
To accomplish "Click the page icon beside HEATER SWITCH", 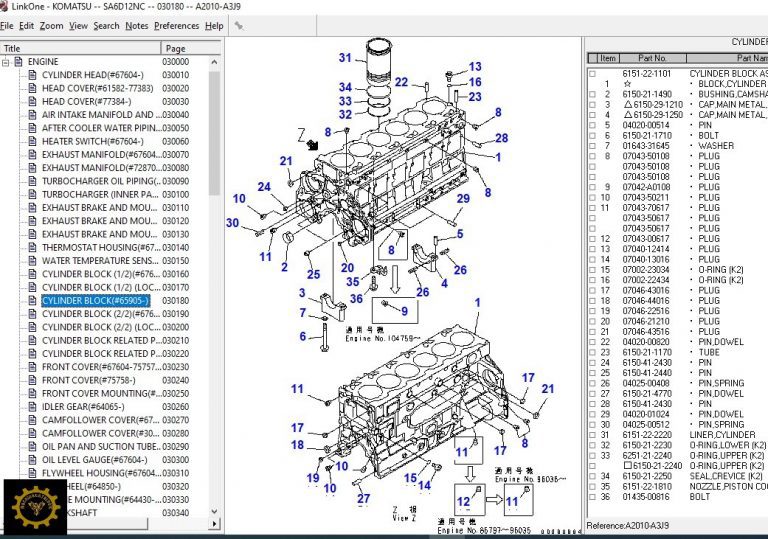I will 33,141.
